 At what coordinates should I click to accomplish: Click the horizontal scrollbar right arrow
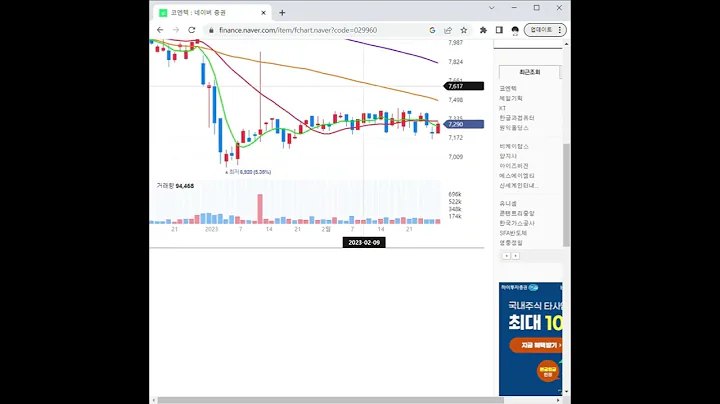(558, 400)
